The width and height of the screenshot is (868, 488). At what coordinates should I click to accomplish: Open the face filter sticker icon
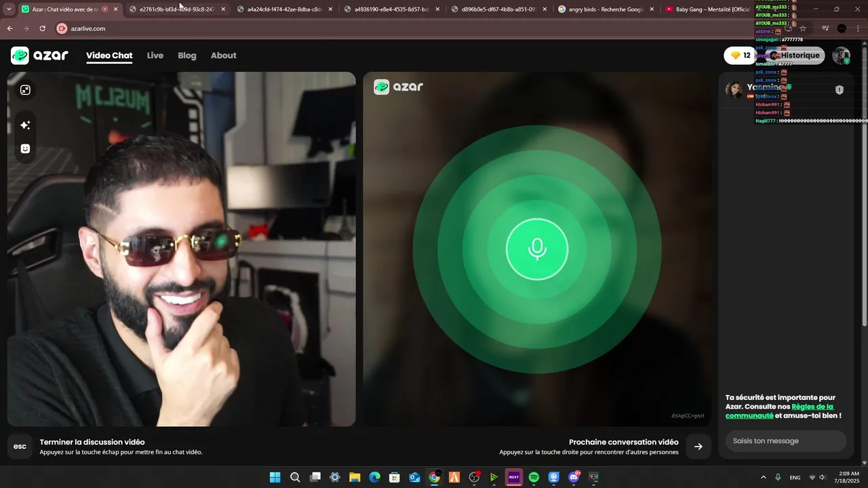(x=25, y=149)
